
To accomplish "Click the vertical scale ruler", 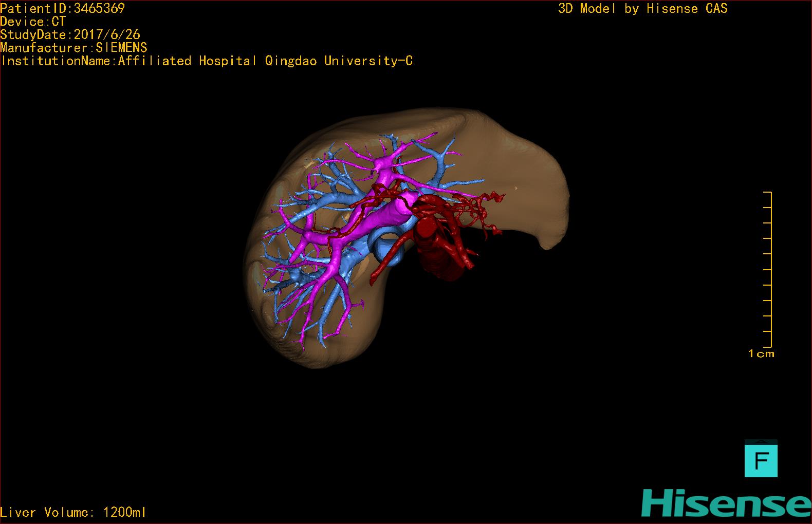I will pyautogui.click(x=768, y=269).
